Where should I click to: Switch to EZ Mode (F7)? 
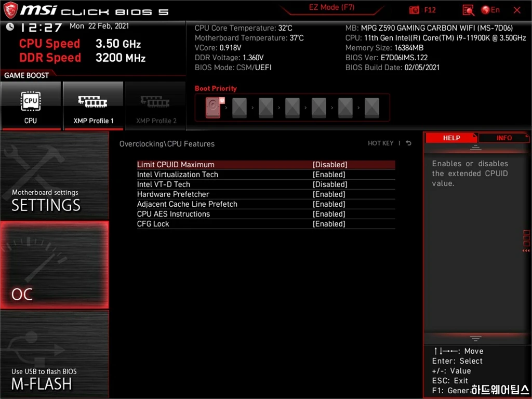click(331, 7)
